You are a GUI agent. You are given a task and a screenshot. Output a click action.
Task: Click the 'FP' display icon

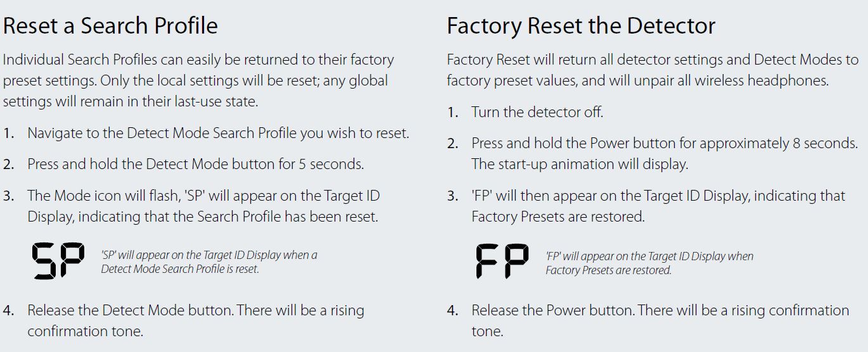pyautogui.click(x=502, y=261)
